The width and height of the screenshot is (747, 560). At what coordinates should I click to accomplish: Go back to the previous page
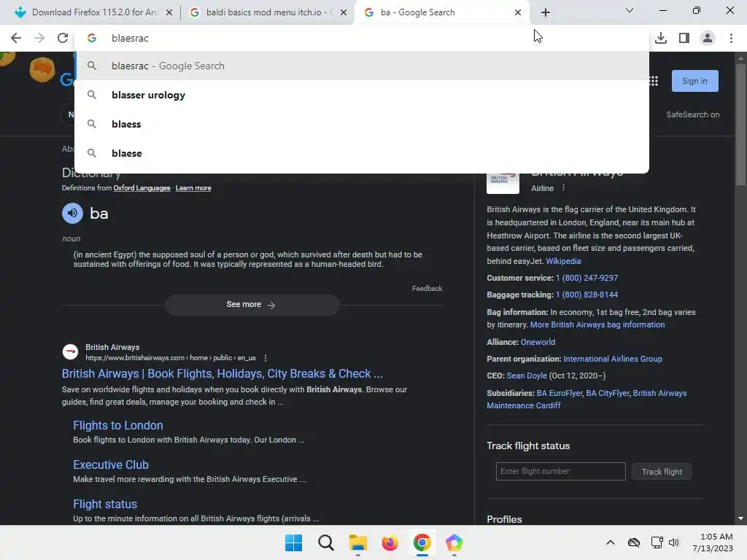16,38
